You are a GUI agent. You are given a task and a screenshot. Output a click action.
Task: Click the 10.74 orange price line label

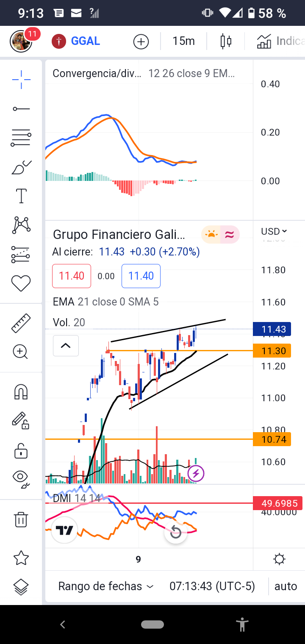272,439
